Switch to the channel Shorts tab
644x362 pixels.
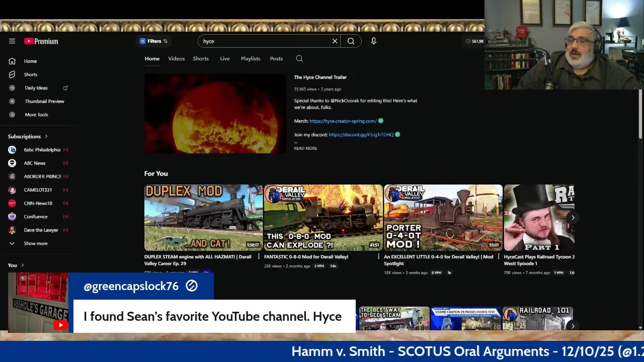click(201, 58)
